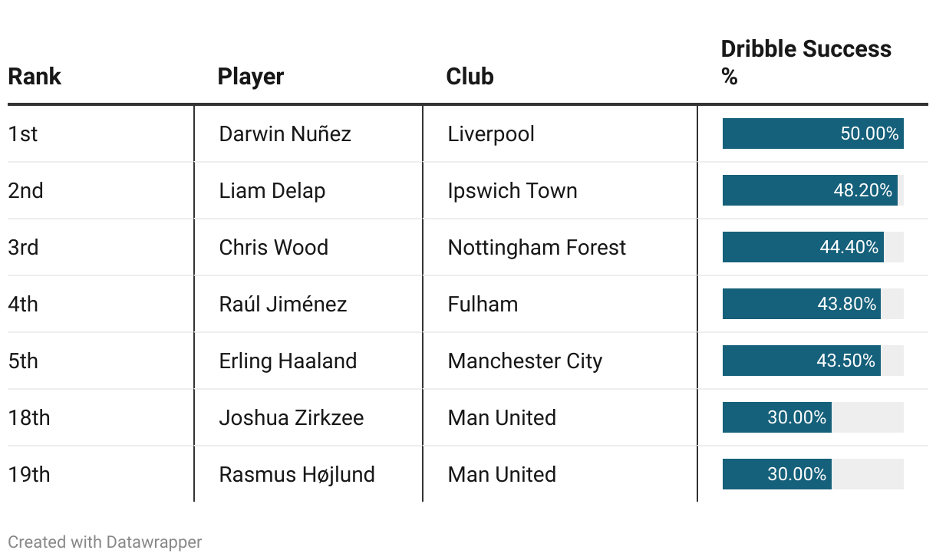This screenshot has width=936, height=560.
Task: Click the Rasmus Højlund player name
Action: [297, 474]
